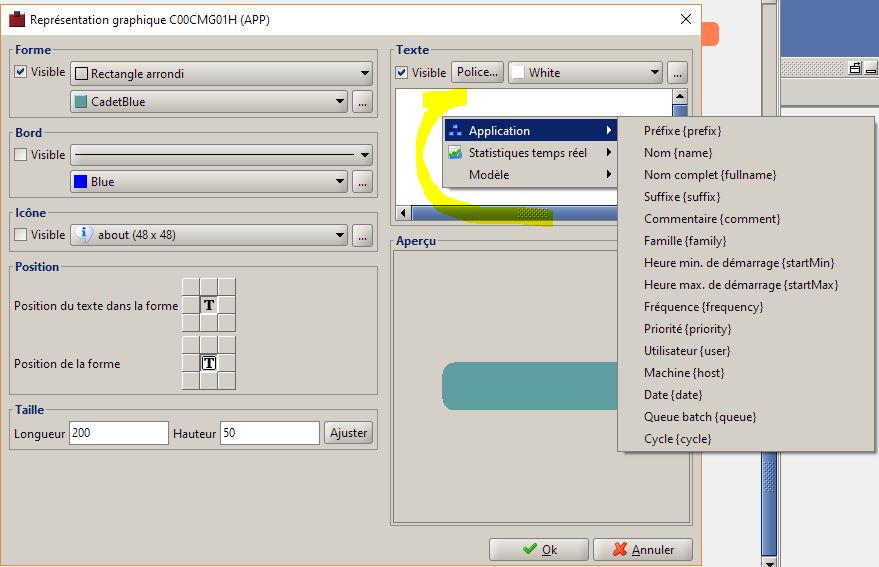Click the Ajuster size button
Image resolution: width=879 pixels, height=567 pixels.
[348, 433]
